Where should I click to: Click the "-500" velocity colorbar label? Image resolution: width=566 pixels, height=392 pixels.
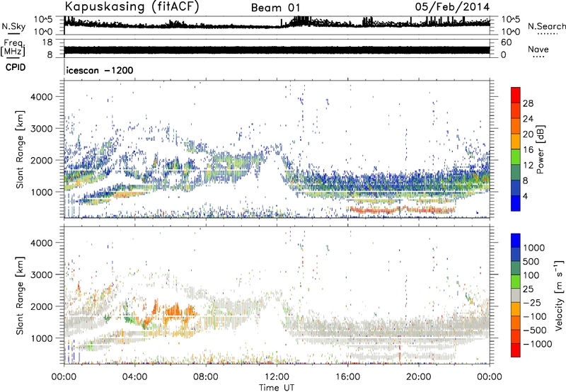535,330
